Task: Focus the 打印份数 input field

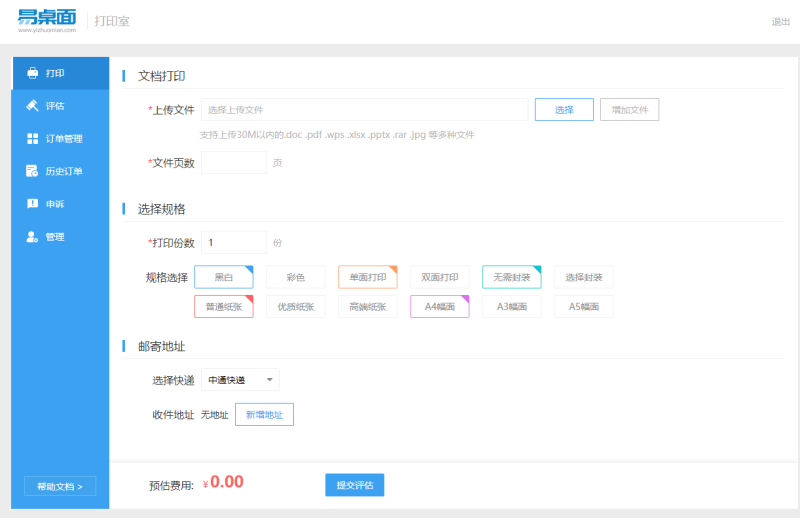Action: click(234, 242)
